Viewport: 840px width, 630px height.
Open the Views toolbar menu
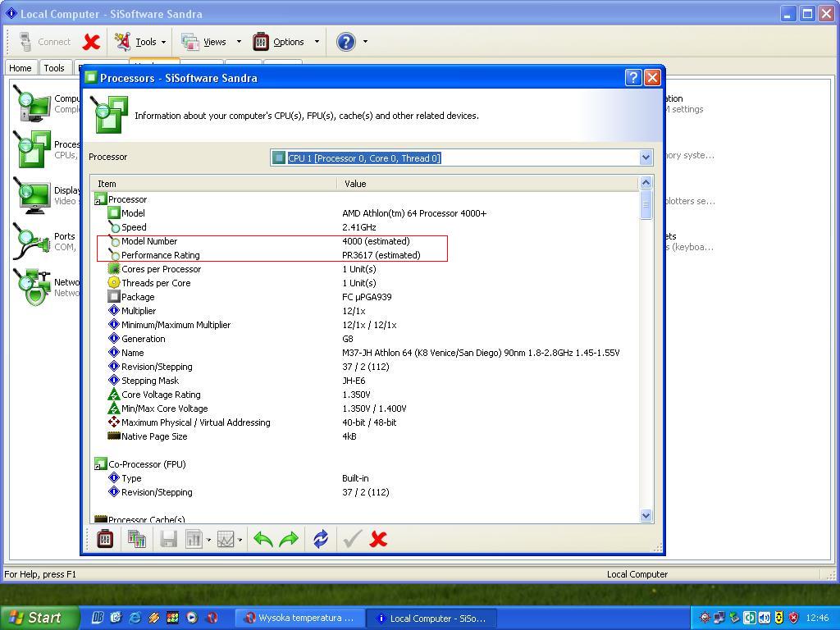click(204, 42)
